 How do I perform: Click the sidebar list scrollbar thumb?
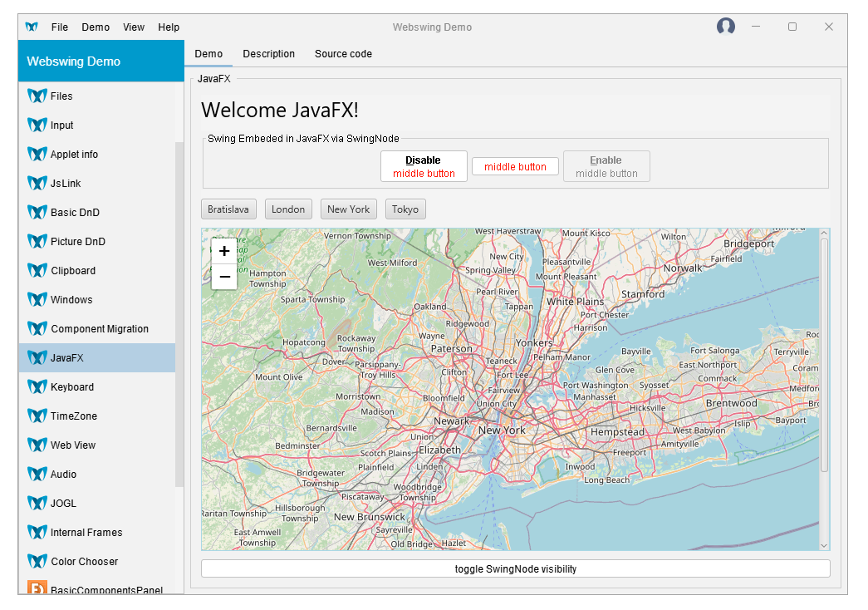(179, 313)
